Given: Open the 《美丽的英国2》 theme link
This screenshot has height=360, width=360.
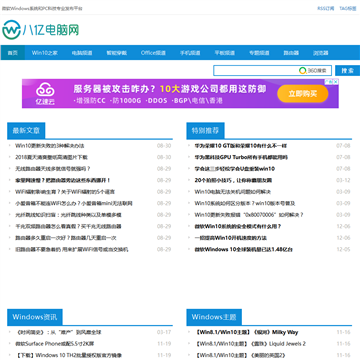Looking at the screenshot, I should [241, 355].
